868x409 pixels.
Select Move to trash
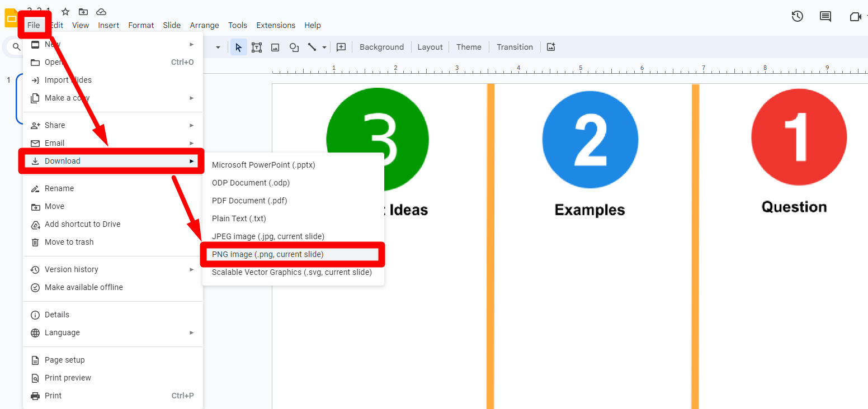[x=113, y=242]
